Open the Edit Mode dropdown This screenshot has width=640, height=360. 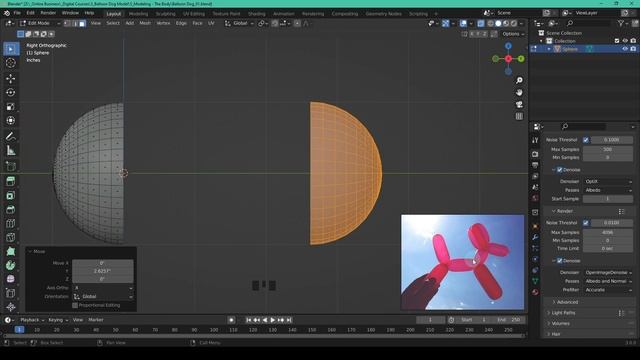40,23
